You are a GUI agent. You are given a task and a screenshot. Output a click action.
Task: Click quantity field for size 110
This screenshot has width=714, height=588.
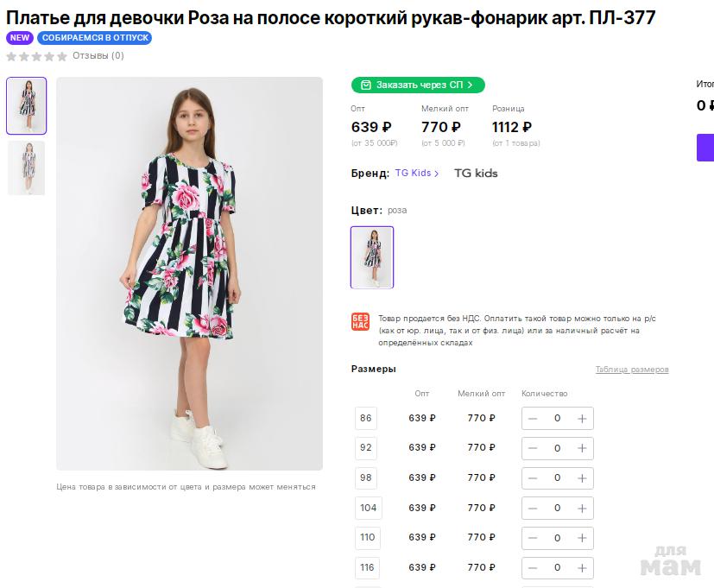pyautogui.click(x=557, y=537)
